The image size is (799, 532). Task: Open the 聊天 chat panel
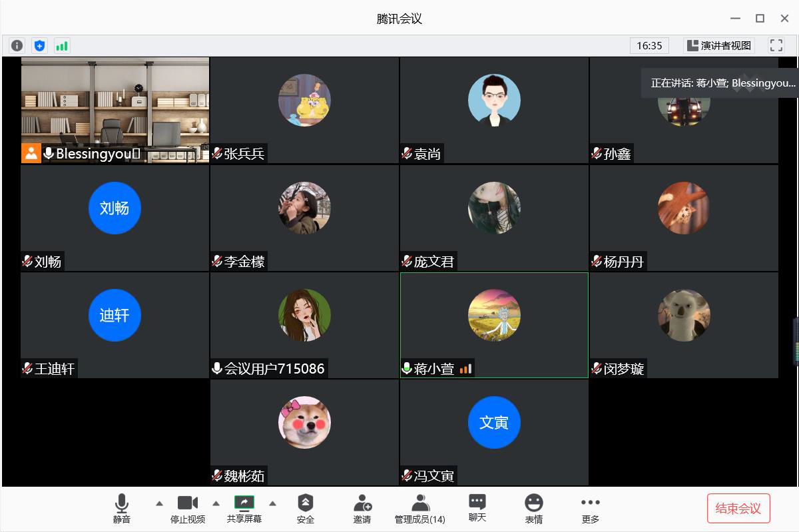pos(477,509)
